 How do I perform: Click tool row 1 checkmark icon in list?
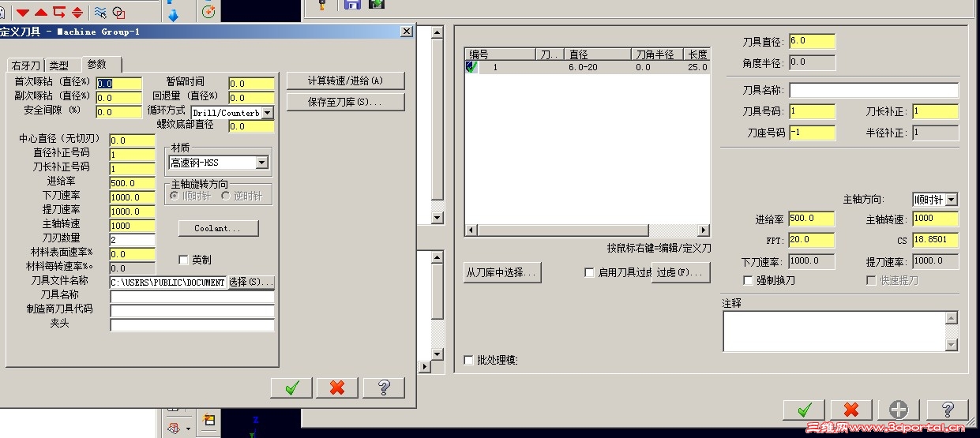[x=471, y=68]
